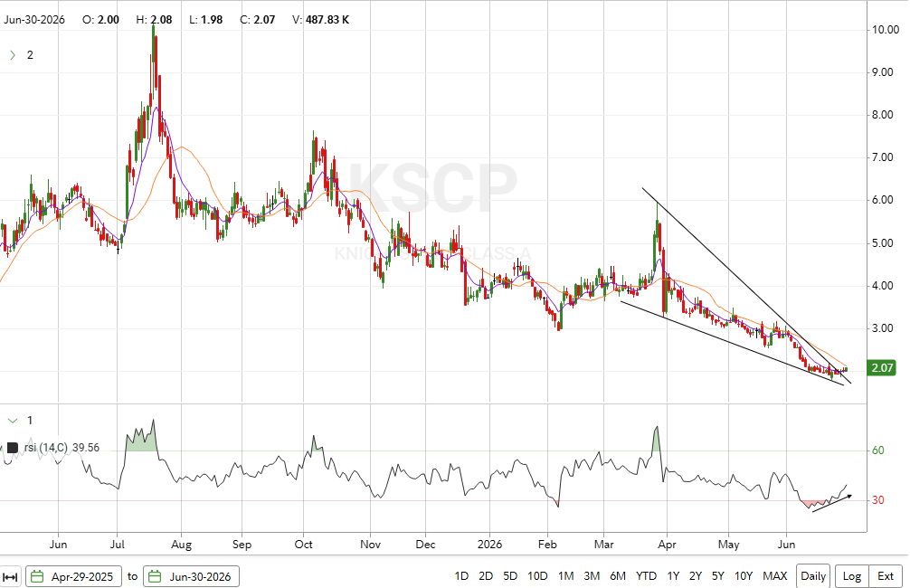Image resolution: width=910 pixels, height=588 pixels.
Task: Switch to the YTD range
Action: (x=646, y=576)
